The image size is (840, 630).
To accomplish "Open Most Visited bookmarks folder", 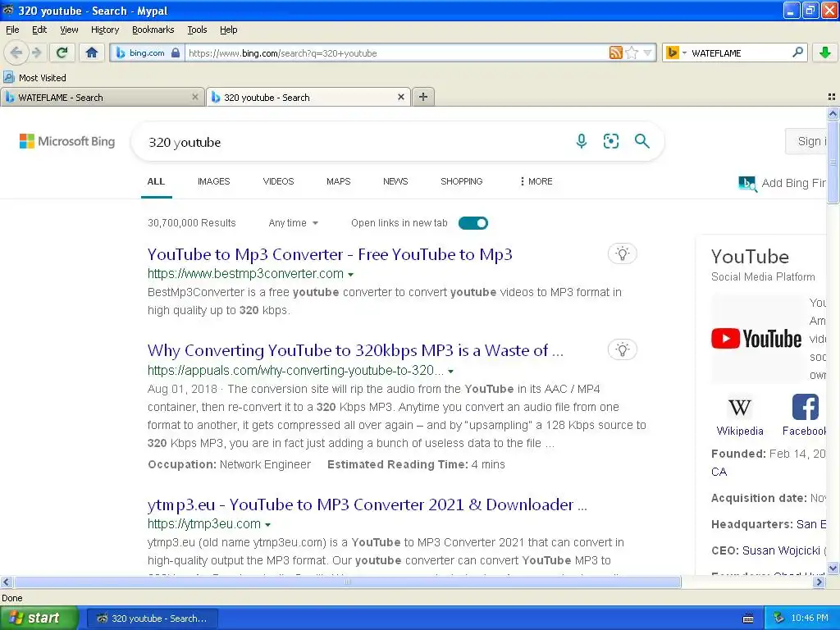I will click(x=34, y=78).
